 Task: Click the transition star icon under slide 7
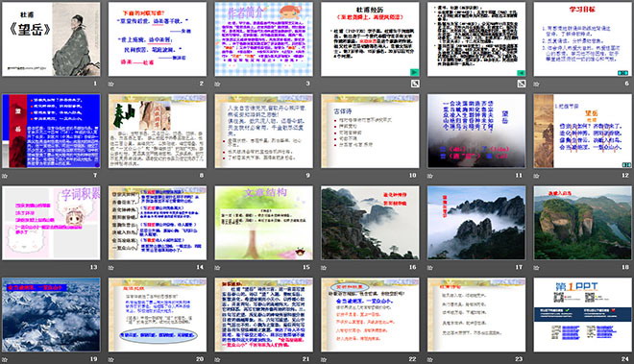tap(5, 176)
